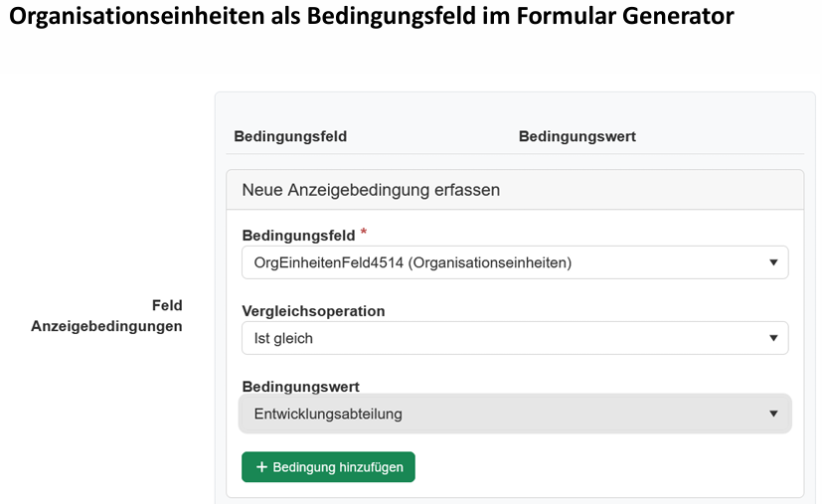
Task: Click the Bedingungsfeld label above the first select box
Action: pos(298,236)
